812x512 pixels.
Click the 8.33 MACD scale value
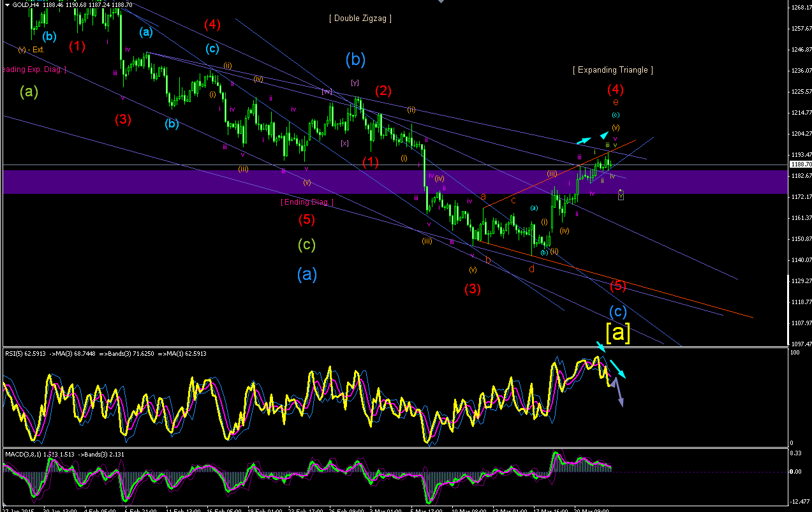pyautogui.click(x=796, y=453)
